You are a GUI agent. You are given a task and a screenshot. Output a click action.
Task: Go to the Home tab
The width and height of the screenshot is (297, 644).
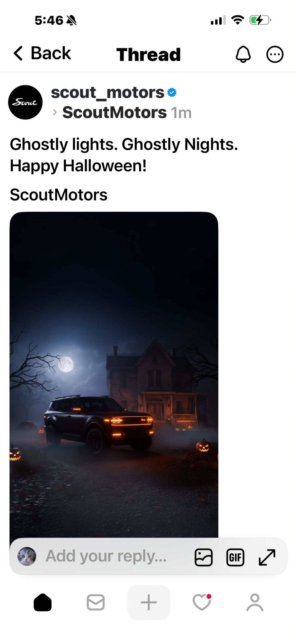tap(43, 602)
